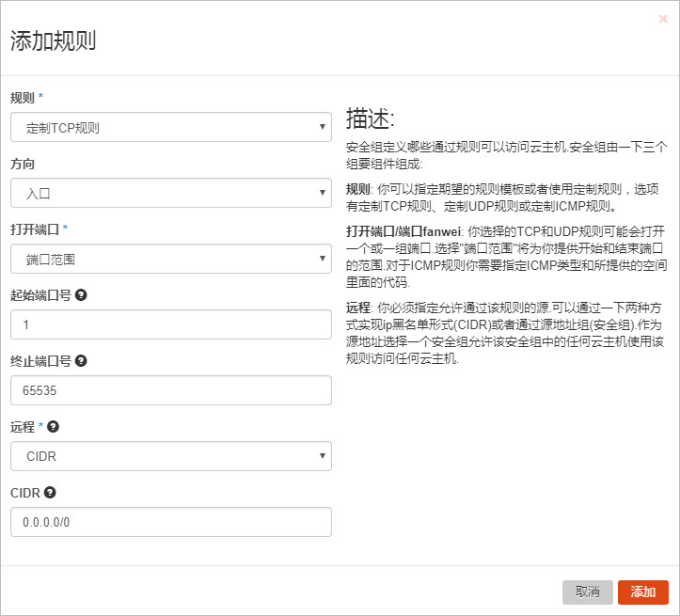Click the 描述 heading text

(371, 119)
